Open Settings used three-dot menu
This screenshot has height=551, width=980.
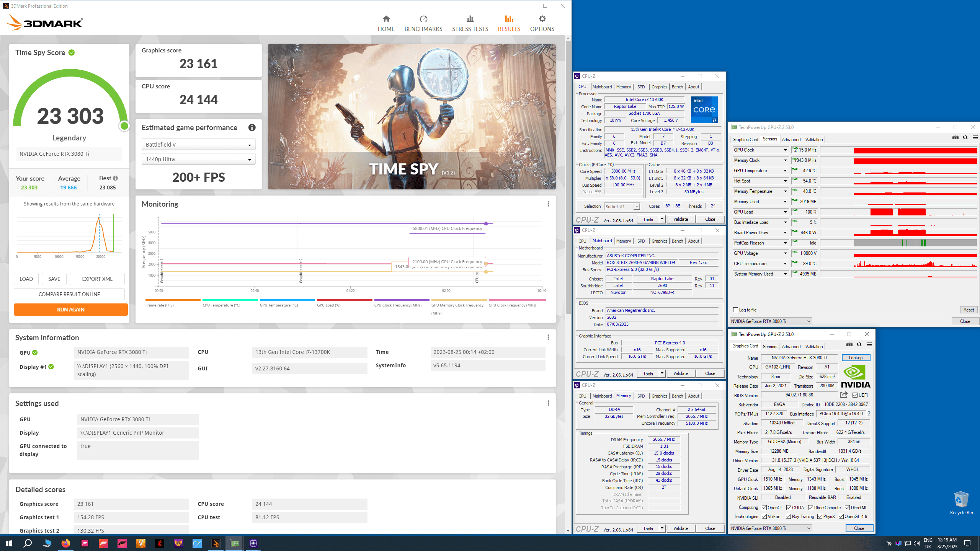pos(548,403)
